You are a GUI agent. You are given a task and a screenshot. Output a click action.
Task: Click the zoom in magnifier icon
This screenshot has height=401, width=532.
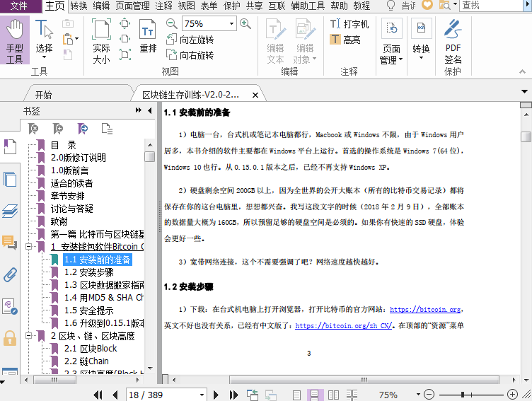point(245,24)
